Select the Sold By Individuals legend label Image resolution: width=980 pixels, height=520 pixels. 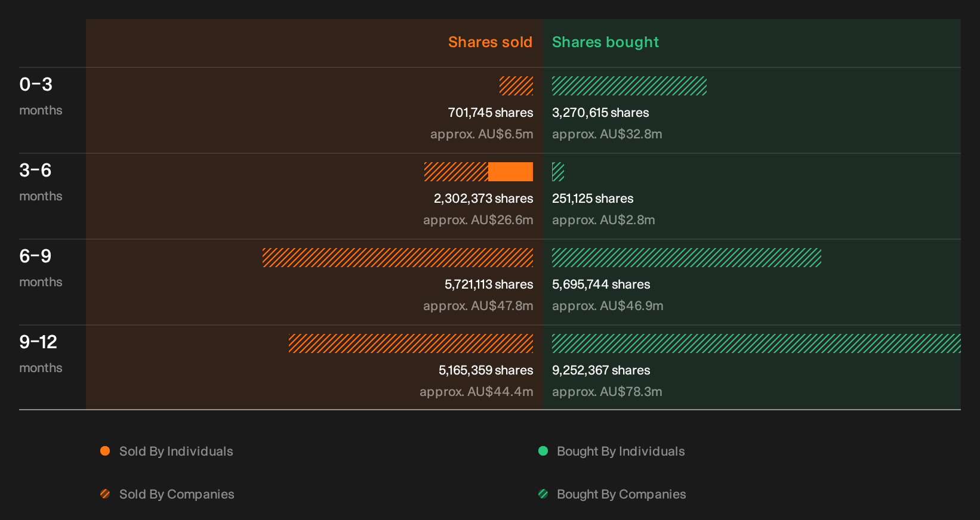(x=176, y=451)
